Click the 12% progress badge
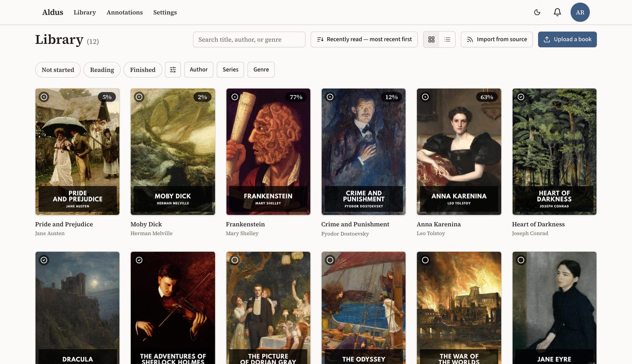632x364 pixels. (391, 97)
